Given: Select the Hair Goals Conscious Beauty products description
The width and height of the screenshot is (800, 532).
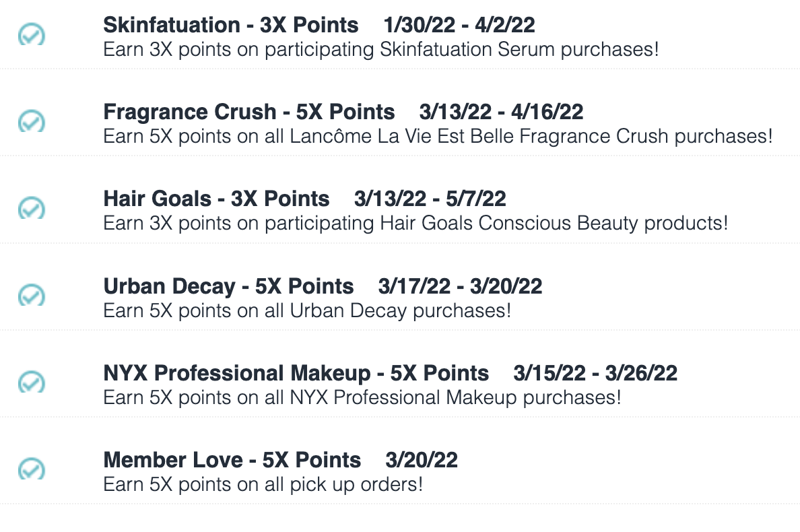Looking at the screenshot, I should tap(415, 224).
